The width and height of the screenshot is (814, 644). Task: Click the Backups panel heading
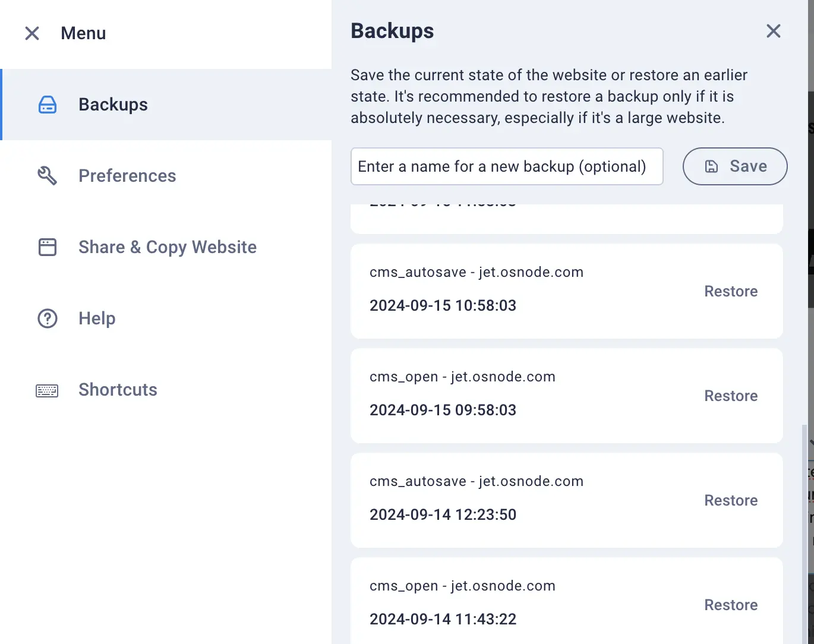[x=392, y=31]
